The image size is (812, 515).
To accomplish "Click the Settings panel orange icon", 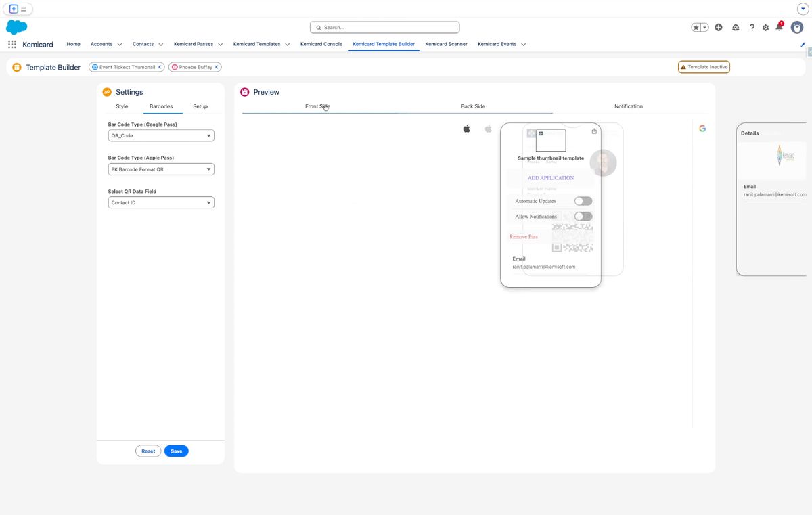I will 107,92.
